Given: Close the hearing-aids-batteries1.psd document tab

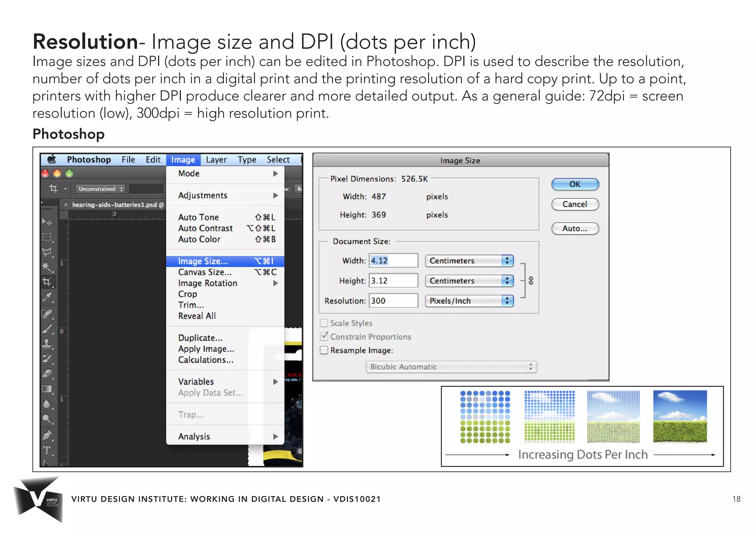Looking at the screenshot, I should (x=66, y=204).
